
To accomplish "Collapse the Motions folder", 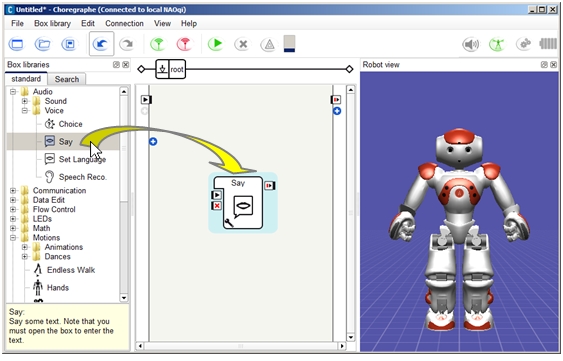I will click(13, 238).
